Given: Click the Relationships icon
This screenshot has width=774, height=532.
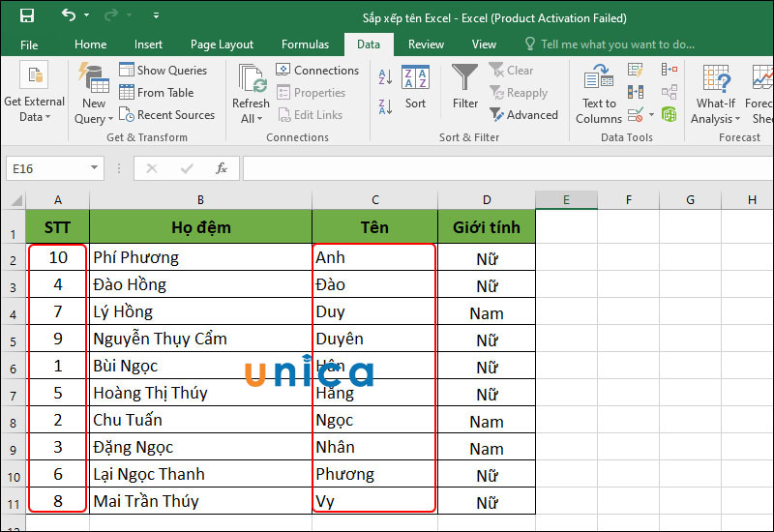Looking at the screenshot, I should point(670,92).
